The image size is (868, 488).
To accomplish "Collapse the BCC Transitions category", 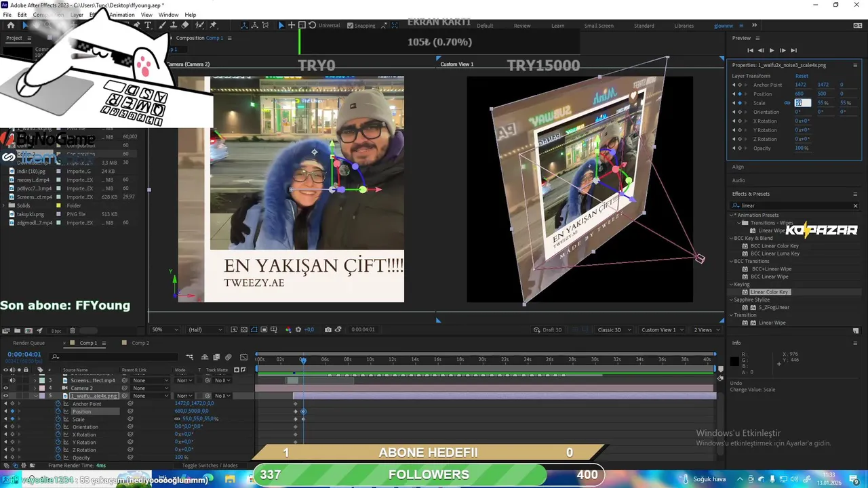I will click(x=732, y=262).
